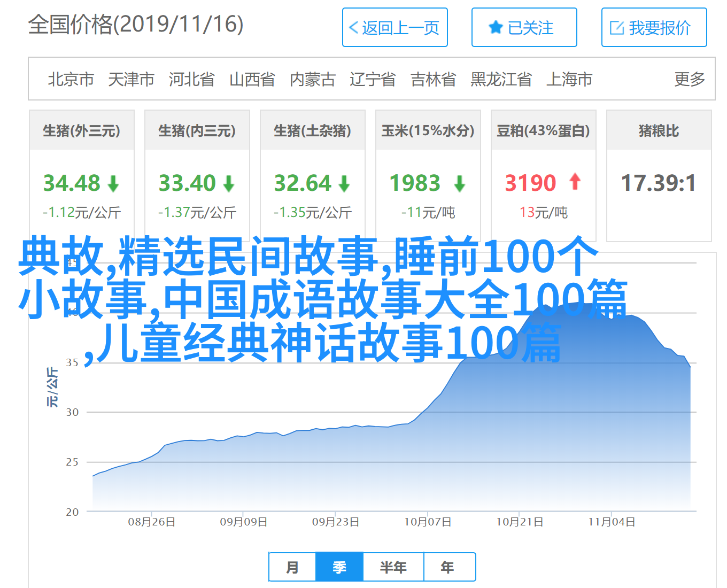This screenshot has width=727, height=588.
Task: Open the 生猪(外三元) price tab
Action: pyautogui.click(x=82, y=130)
